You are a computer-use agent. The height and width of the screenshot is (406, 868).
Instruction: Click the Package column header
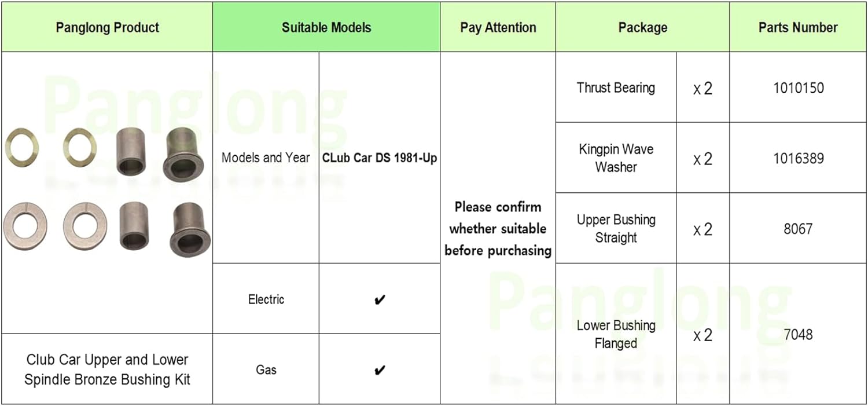(642, 27)
